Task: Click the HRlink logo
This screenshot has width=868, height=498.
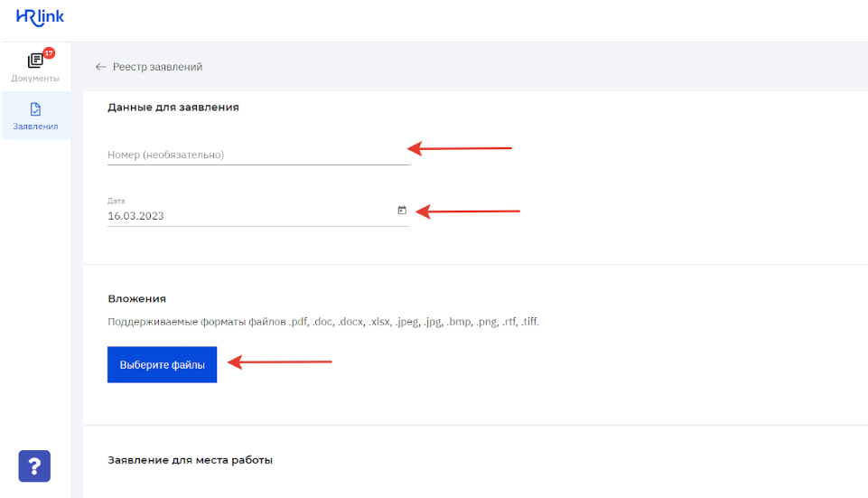Action: click(x=40, y=17)
